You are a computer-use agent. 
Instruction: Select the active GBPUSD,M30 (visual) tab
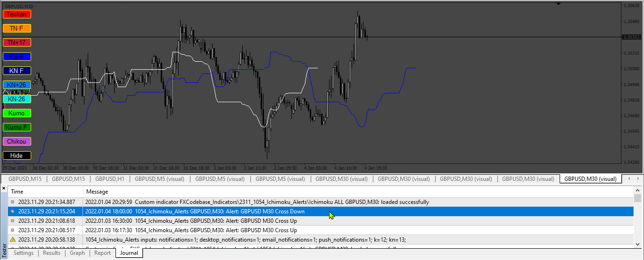tap(590, 179)
